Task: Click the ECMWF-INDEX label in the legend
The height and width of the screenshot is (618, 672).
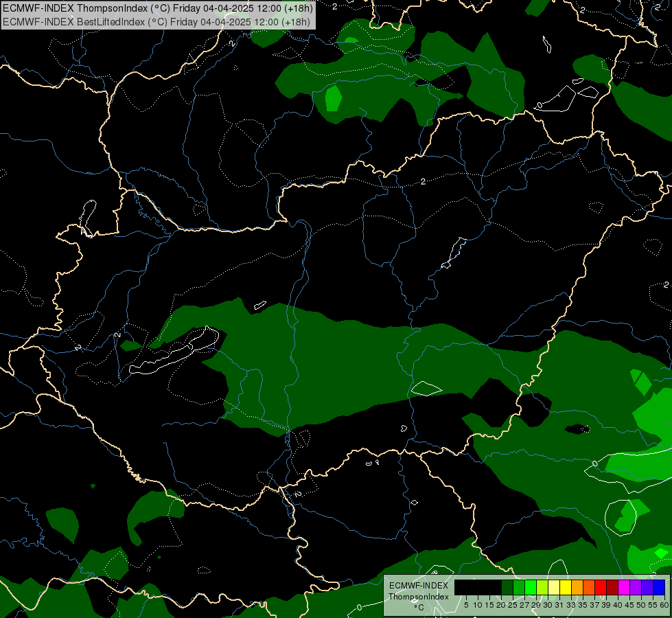Action: [x=419, y=586]
